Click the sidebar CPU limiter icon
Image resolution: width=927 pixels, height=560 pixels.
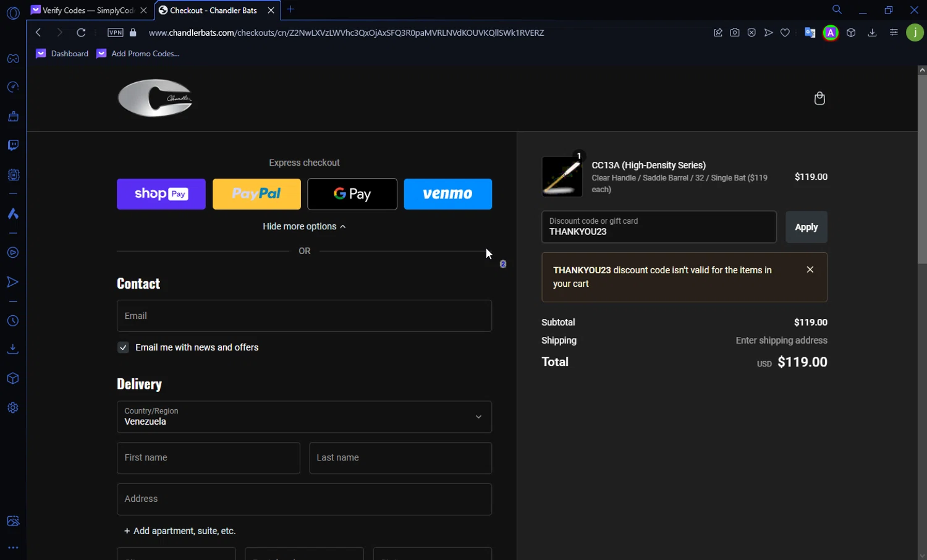[x=13, y=175]
